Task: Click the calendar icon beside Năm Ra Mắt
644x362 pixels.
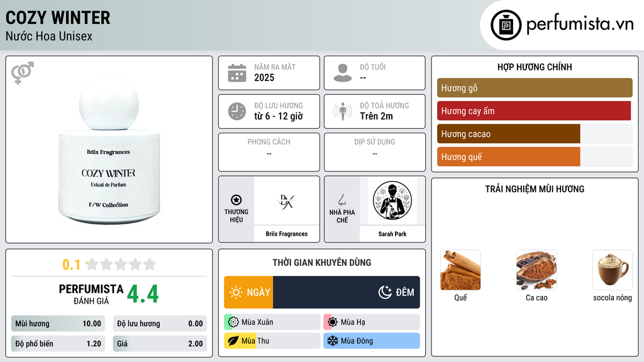Action: [237, 73]
